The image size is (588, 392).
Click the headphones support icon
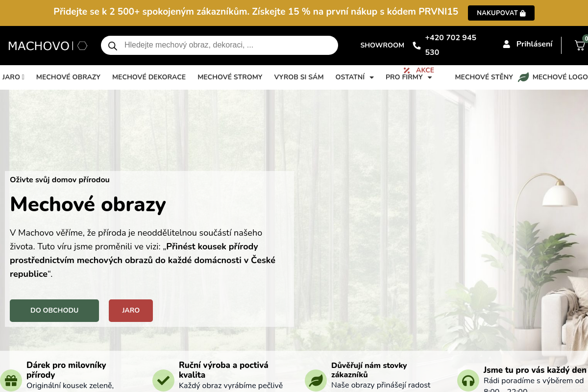(468, 380)
